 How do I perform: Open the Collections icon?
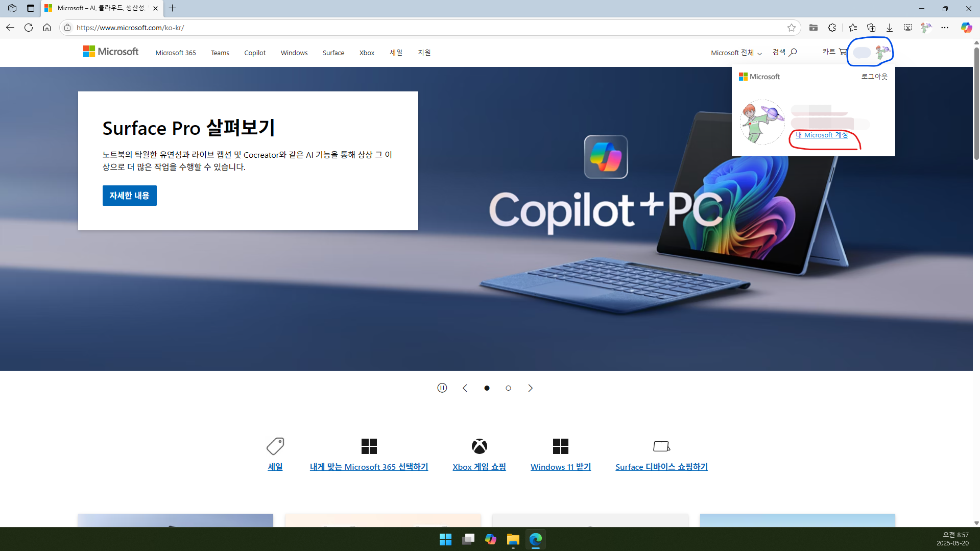tap(871, 28)
